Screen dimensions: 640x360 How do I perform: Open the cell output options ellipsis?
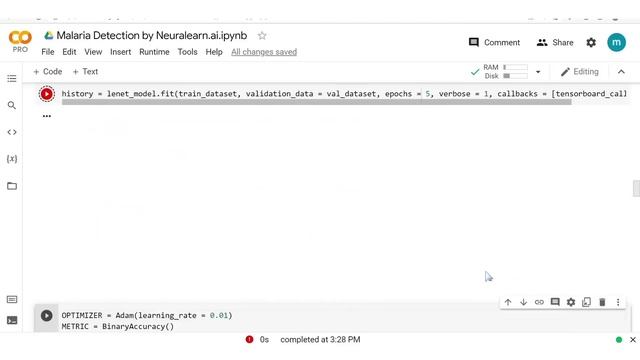click(47, 116)
